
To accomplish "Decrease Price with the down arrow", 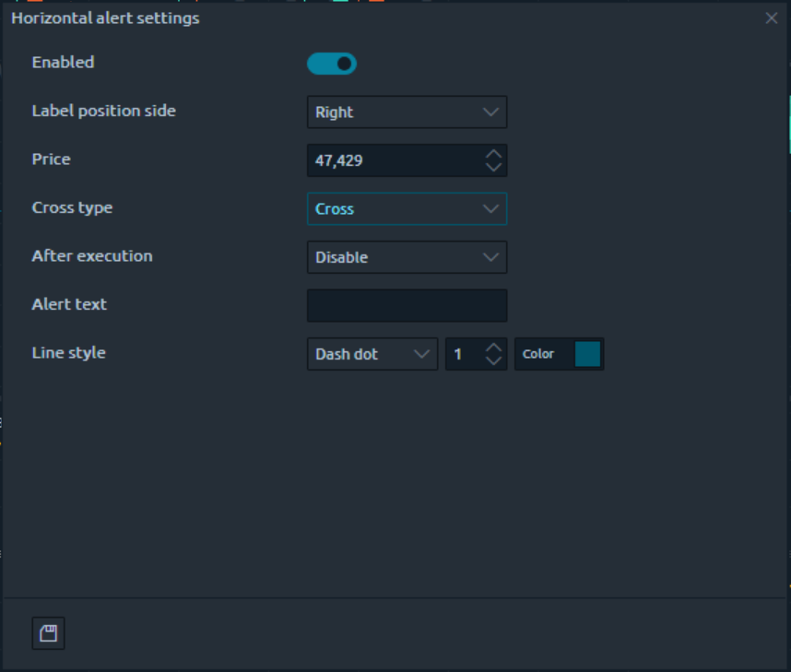I will tap(494, 167).
